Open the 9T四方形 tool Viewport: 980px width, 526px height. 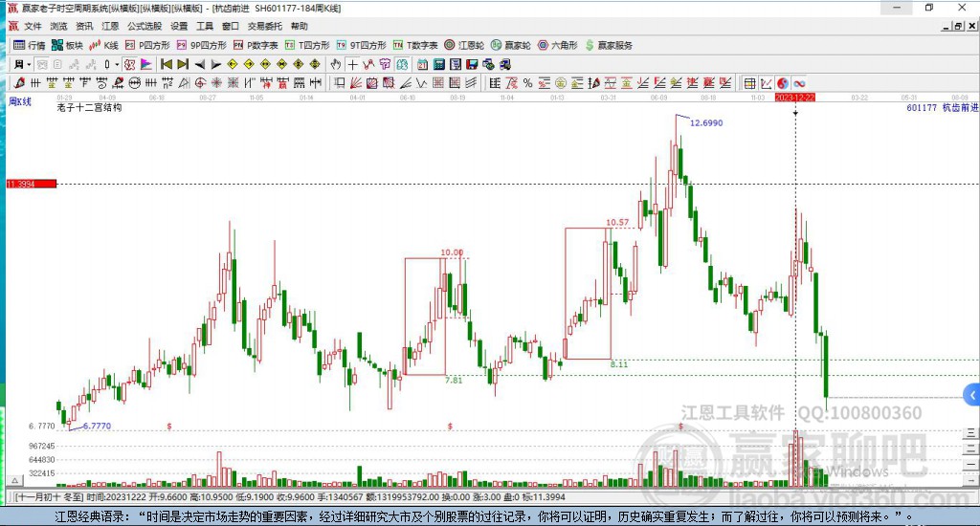click(x=361, y=45)
